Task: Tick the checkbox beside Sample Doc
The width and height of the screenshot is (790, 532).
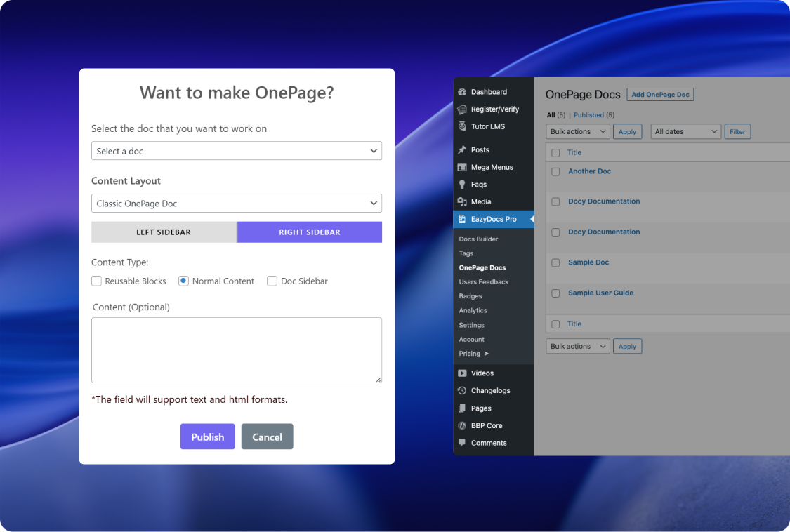Action: click(555, 263)
